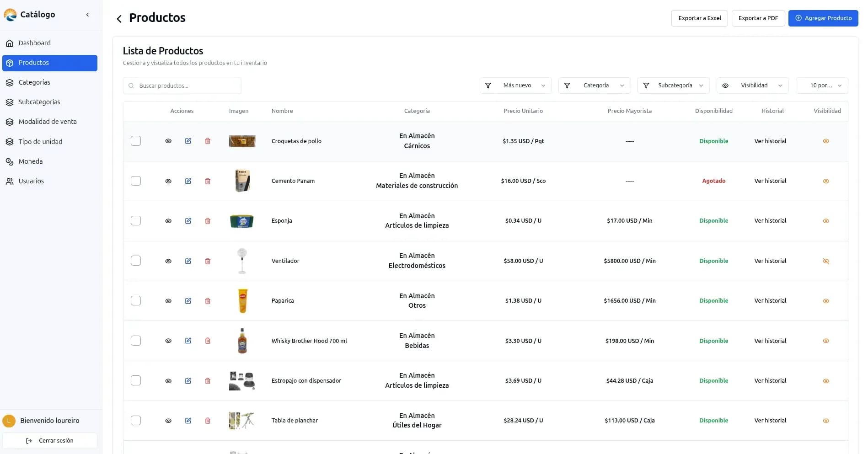The image size is (868, 454).
Task: Open the Más nuevo sort dropdown
Action: (515, 85)
